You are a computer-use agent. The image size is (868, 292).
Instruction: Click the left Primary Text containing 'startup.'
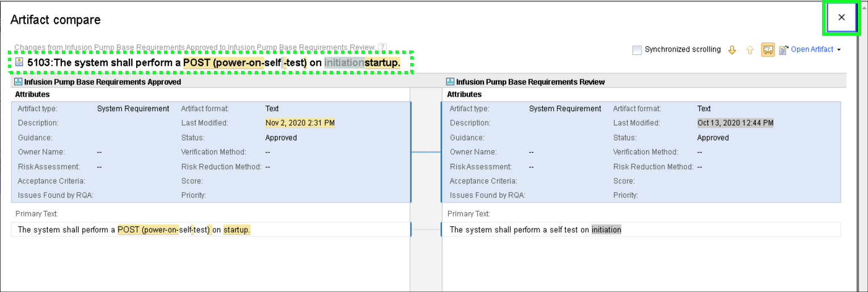click(210, 230)
